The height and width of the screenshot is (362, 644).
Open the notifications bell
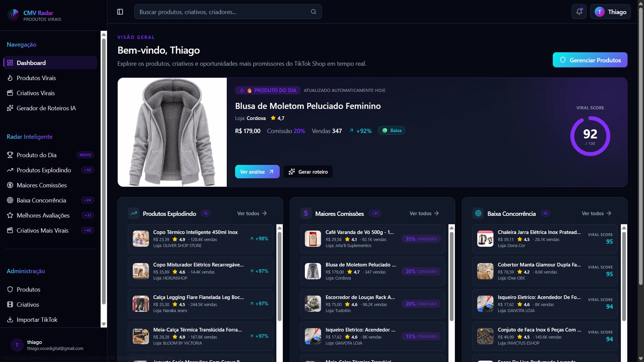click(x=579, y=12)
